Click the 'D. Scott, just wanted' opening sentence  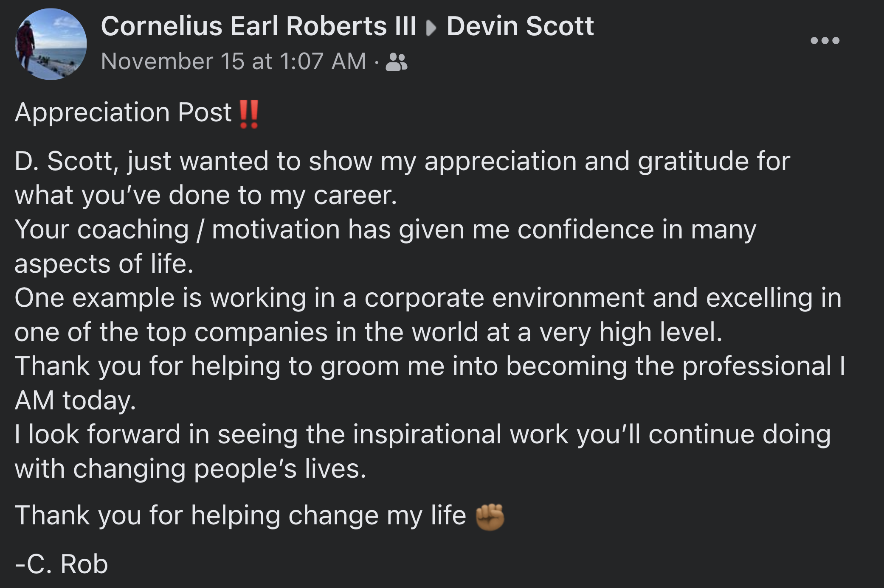pos(403,178)
